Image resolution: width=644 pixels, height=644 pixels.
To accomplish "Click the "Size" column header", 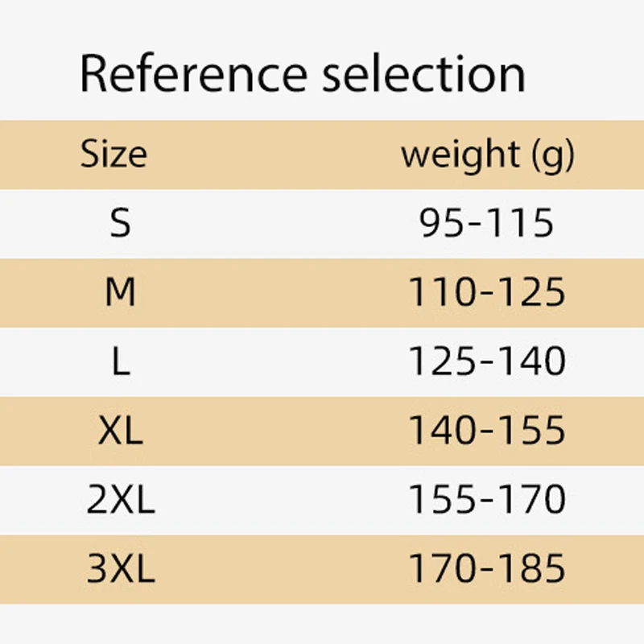I will pyautogui.click(x=114, y=154).
